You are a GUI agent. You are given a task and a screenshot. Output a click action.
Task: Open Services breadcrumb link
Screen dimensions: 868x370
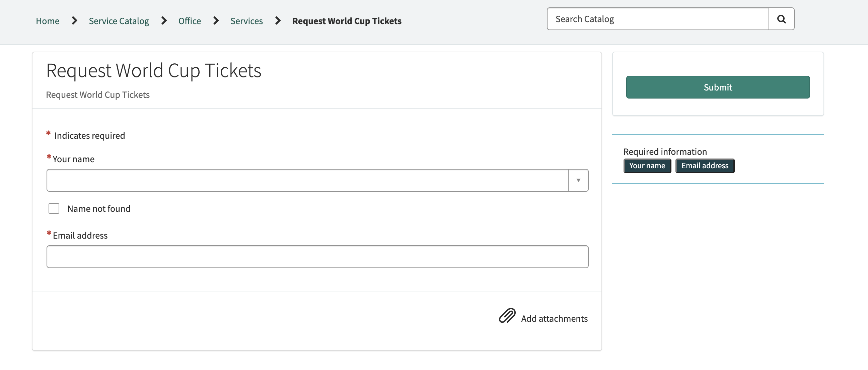[x=246, y=21]
